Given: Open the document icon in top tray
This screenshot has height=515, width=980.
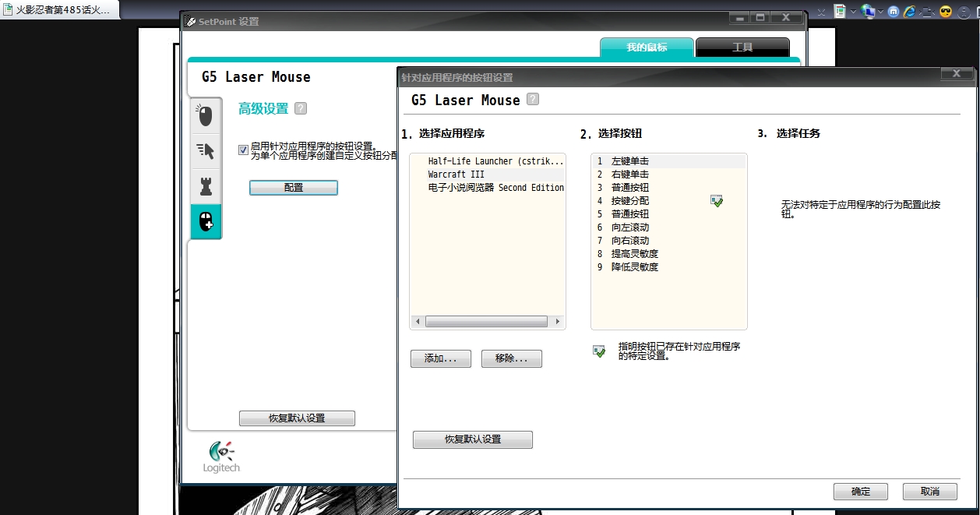Looking at the screenshot, I should (x=840, y=11).
